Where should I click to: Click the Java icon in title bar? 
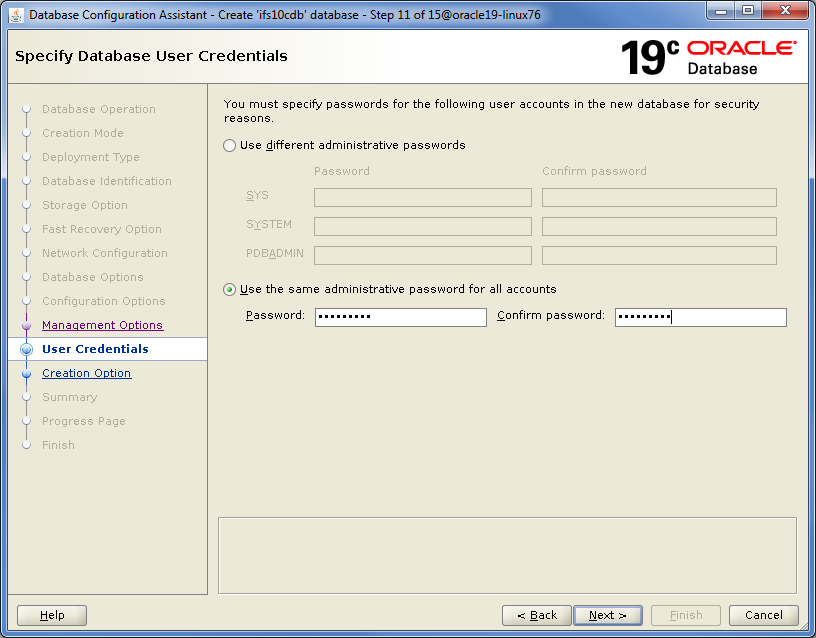tap(16, 15)
